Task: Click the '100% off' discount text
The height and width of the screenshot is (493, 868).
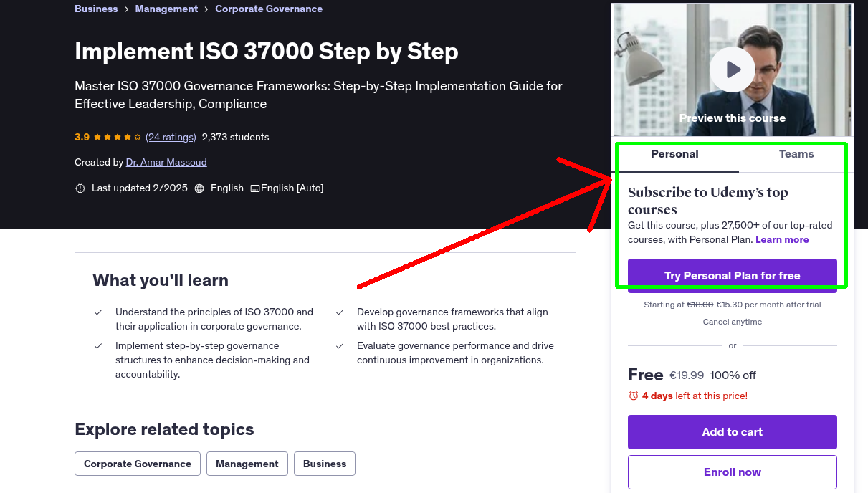Action: click(x=733, y=375)
